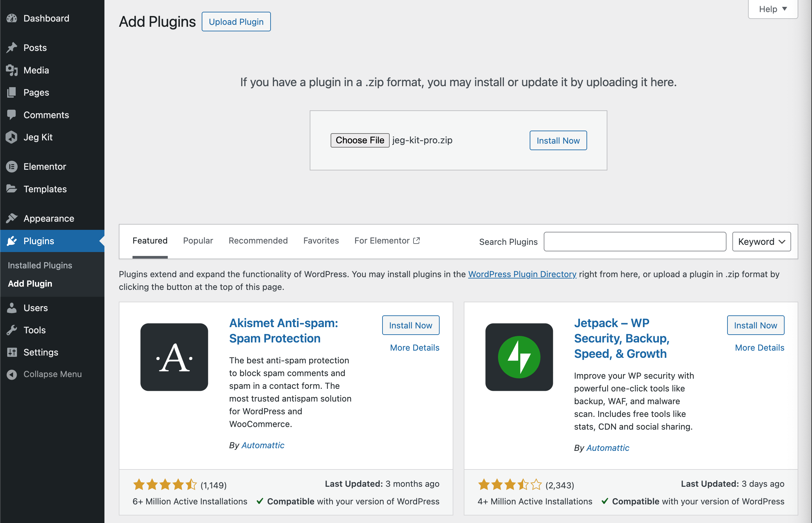Screen dimensions: 812x523
Task: Click the Jetpack plugin logo thumbnail
Action: click(519, 357)
